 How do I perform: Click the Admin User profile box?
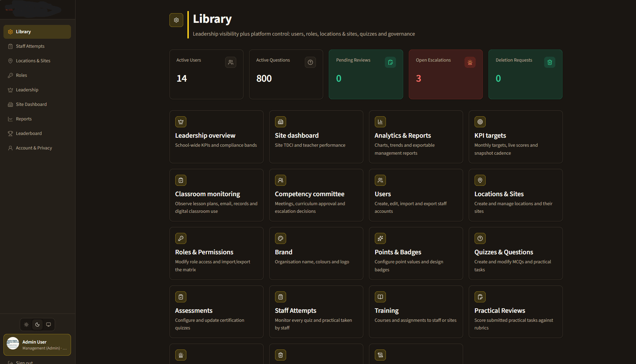point(37,345)
